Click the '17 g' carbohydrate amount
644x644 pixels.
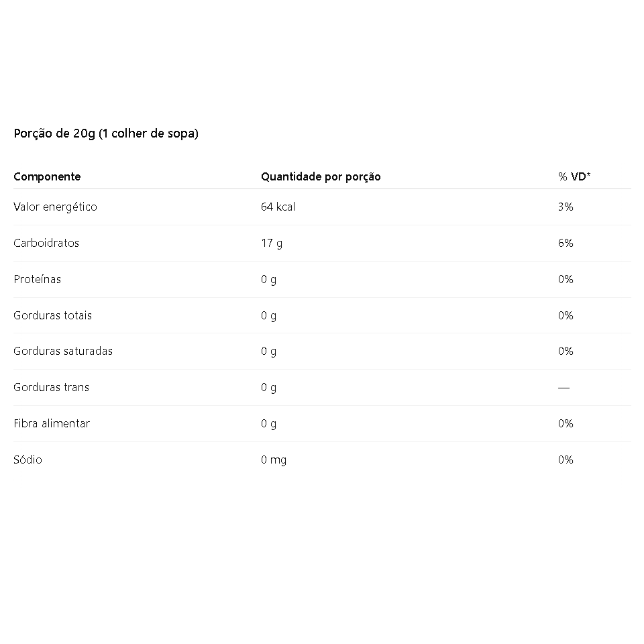(x=272, y=243)
